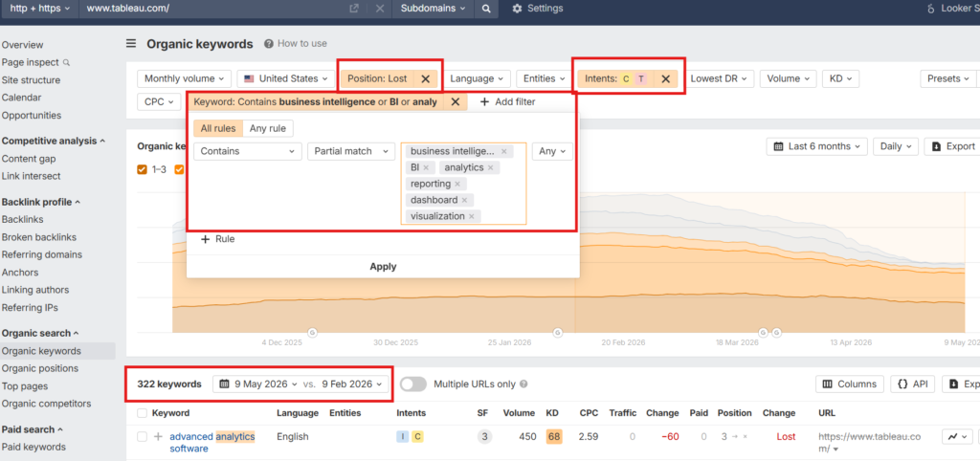Open the Daily interval dropdown

click(896, 146)
